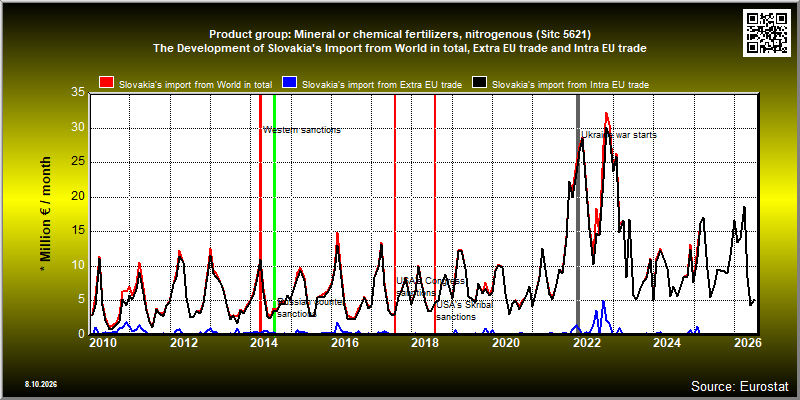Click y-axis value 25
The height and width of the screenshot is (400, 800).
[78, 162]
